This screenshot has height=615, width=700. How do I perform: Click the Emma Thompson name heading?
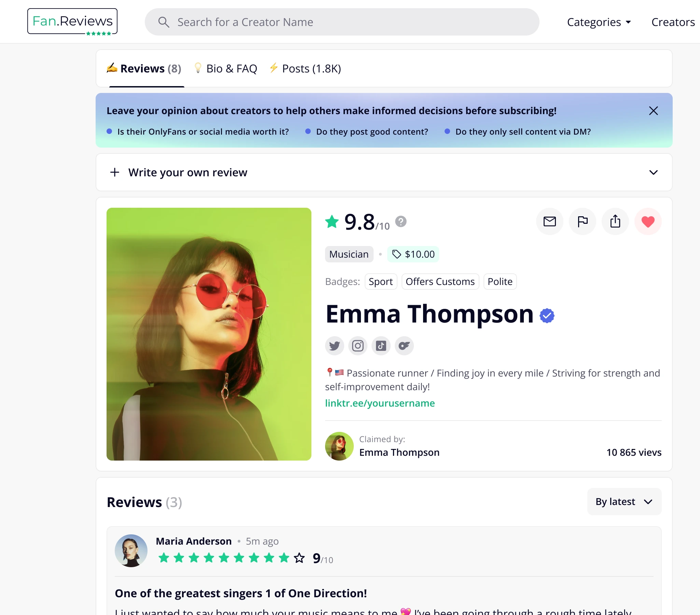[430, 315]
